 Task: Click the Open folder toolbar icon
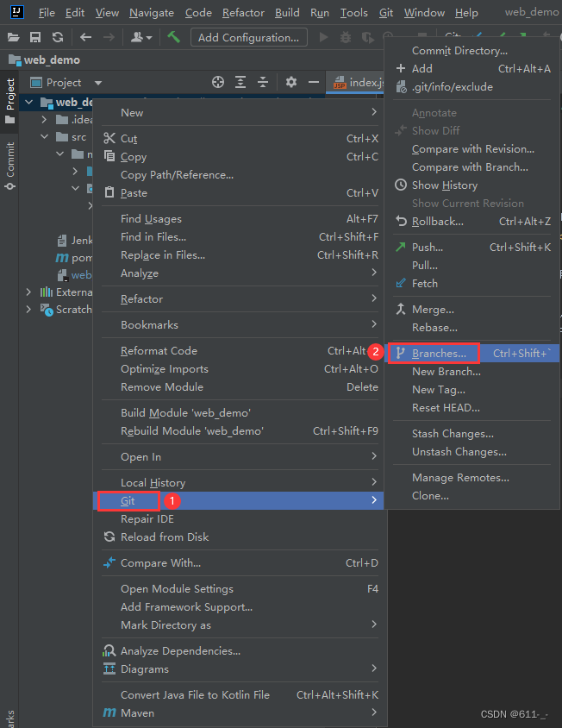(14, 37)
